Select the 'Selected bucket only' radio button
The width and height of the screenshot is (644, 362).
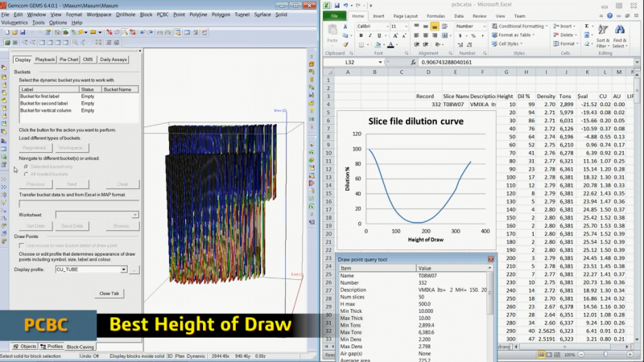[26, 167]
